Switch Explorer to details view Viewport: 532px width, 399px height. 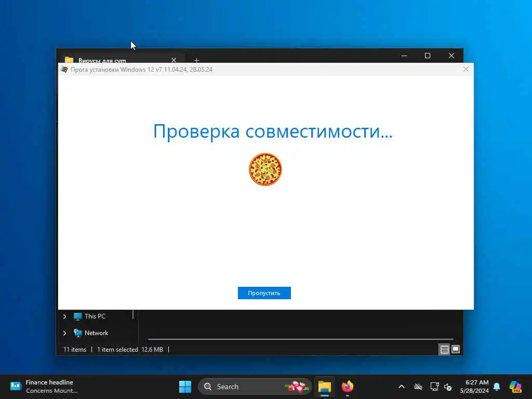click(445, 349)
